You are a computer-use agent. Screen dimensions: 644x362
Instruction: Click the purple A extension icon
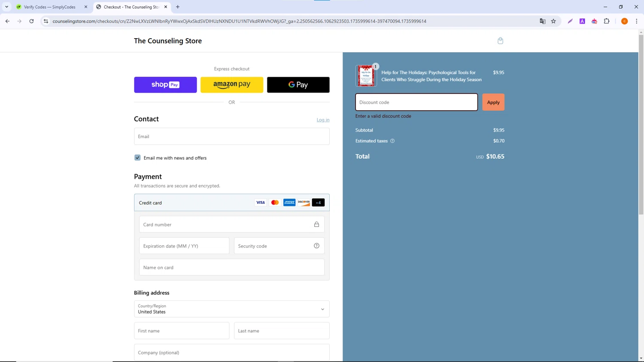tap(582, 21)
